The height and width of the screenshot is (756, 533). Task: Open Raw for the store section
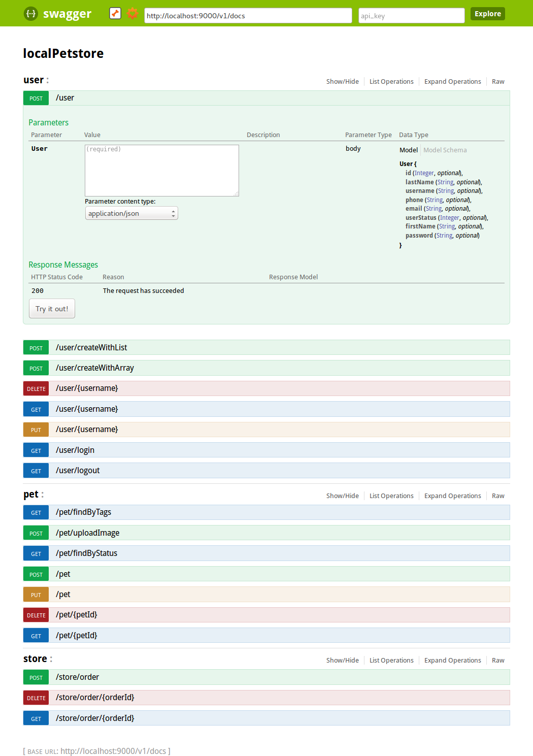point(498,661)
